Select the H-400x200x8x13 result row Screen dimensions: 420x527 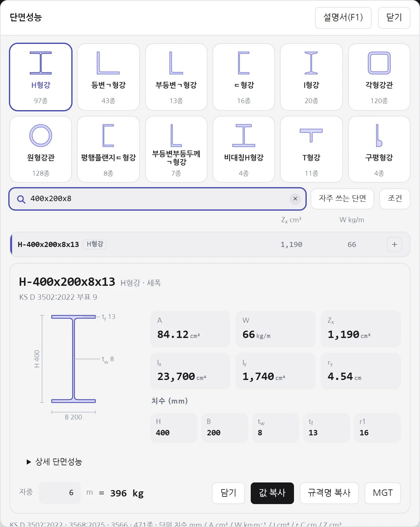pos(210,244)
